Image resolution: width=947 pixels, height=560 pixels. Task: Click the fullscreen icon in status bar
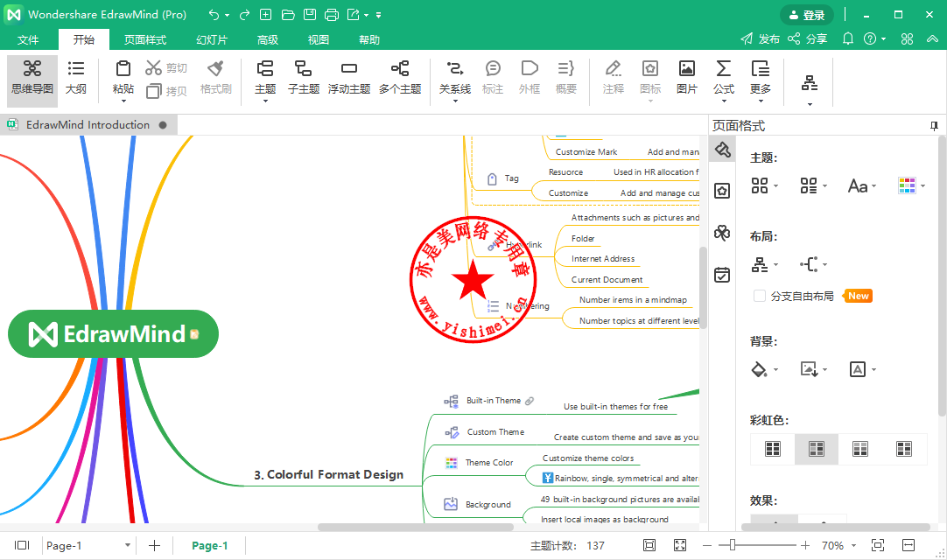(680, 545)
